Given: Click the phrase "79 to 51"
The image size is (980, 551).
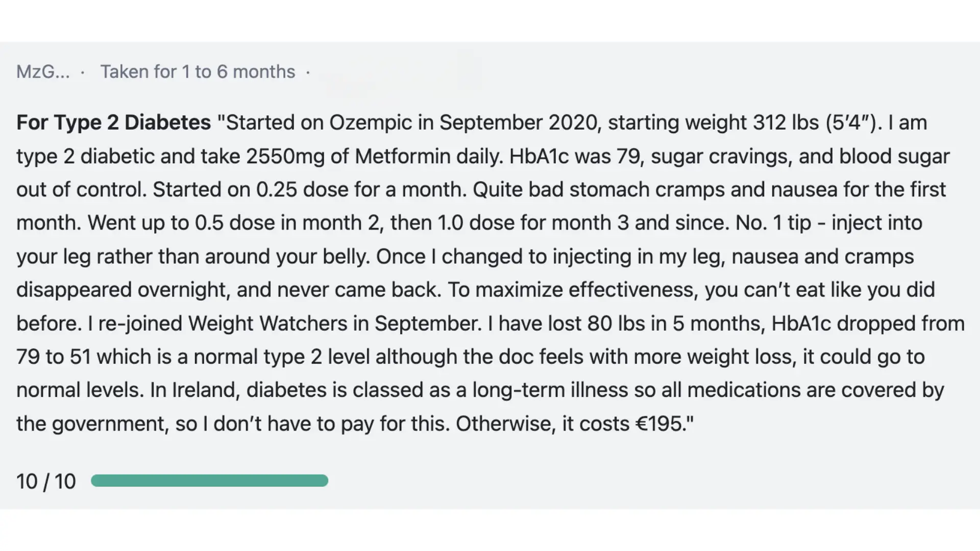Looking at the screenshot, I should [x=53, y=357].
